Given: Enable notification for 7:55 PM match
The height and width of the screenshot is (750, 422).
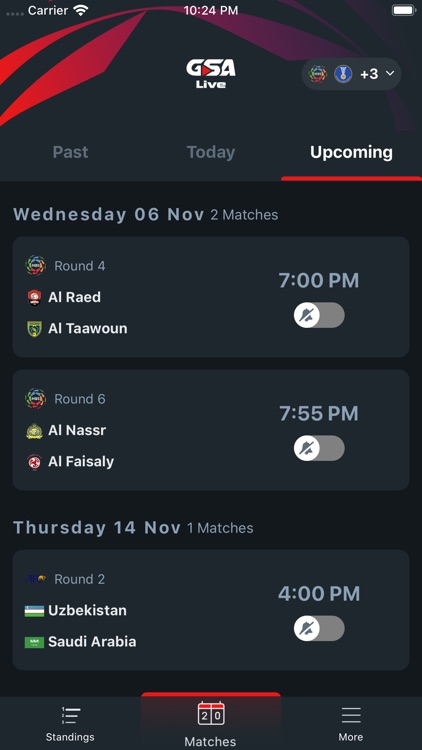Looking at the screenshot, I should tap(319, 448).
